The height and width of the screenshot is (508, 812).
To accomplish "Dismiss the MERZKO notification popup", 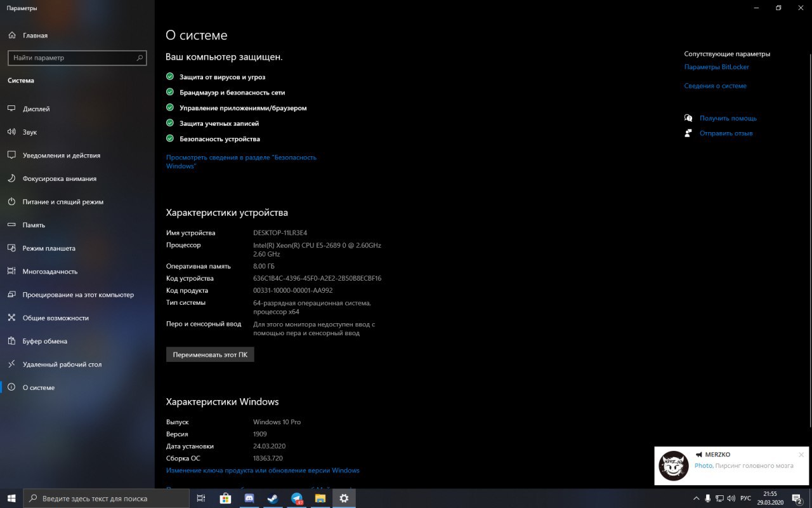I will point(801,455).
